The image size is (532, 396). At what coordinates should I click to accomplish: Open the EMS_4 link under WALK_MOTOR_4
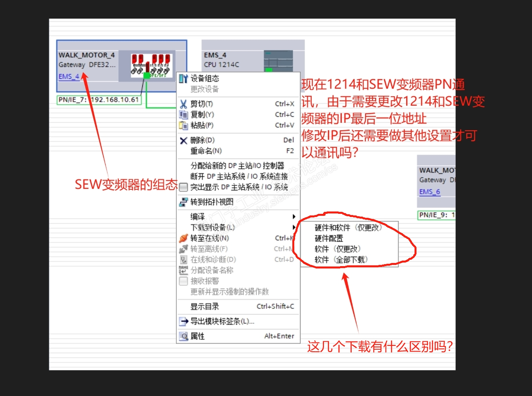(69, 76)
